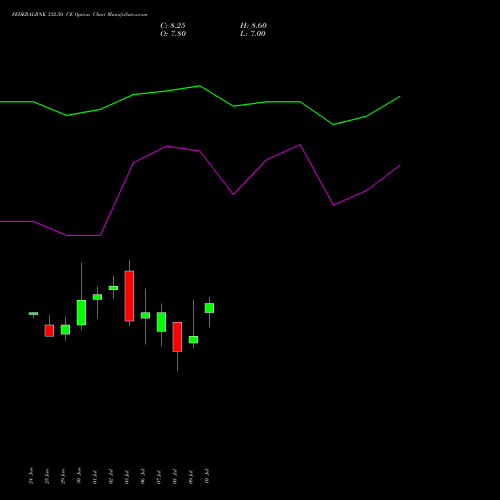Click the red candle above 25 Jun

(49, 331)
